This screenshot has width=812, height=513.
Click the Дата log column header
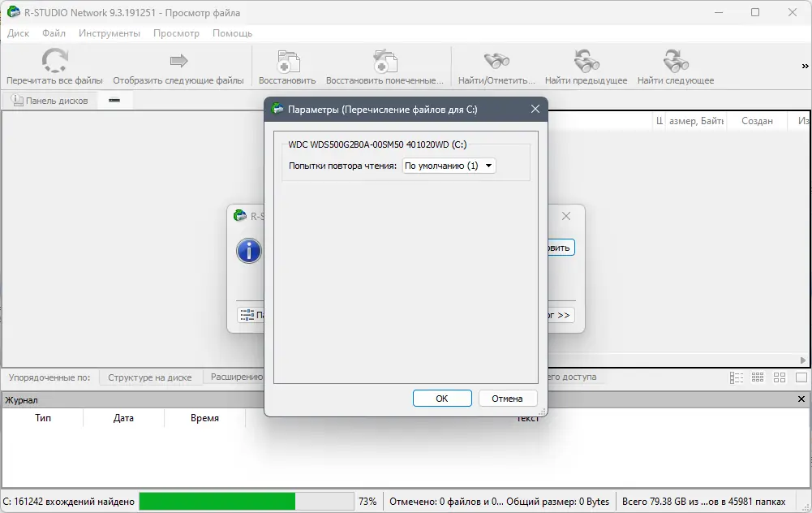pos(124,418)
